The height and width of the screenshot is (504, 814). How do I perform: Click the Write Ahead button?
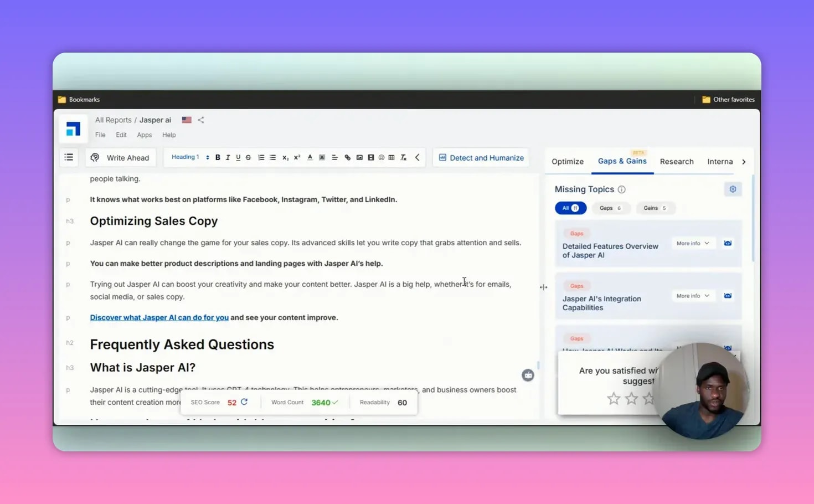pyautogui.click(x=120, y=158)
